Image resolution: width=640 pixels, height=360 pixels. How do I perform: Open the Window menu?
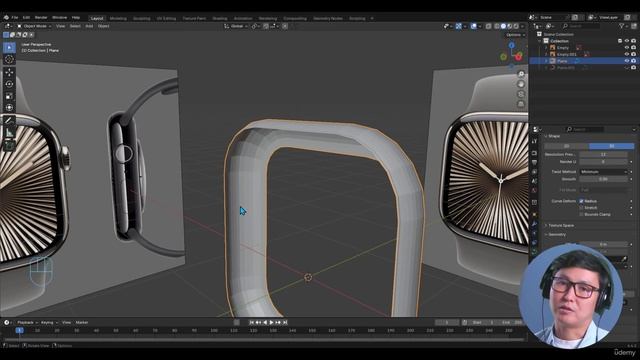point(60,18)
